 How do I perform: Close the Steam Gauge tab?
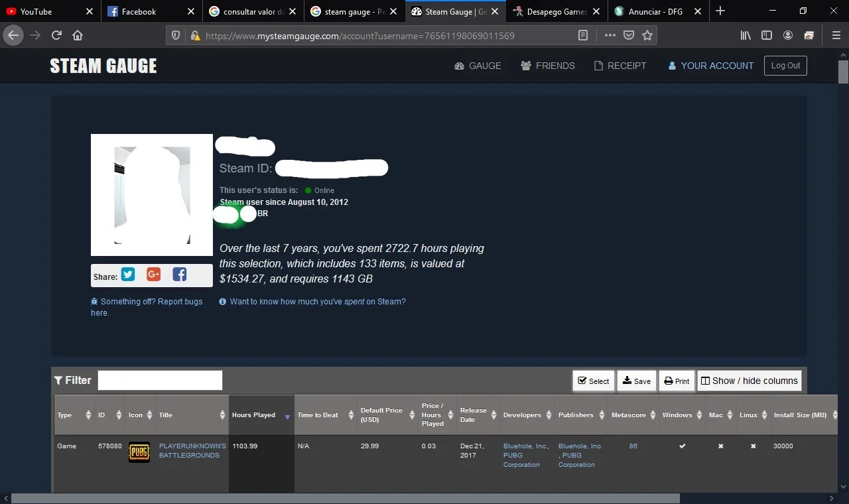[495, 11]
